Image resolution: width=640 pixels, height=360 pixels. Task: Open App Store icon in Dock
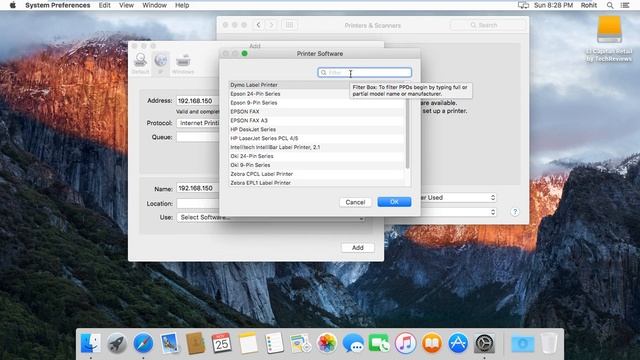[x=458, y=343]
